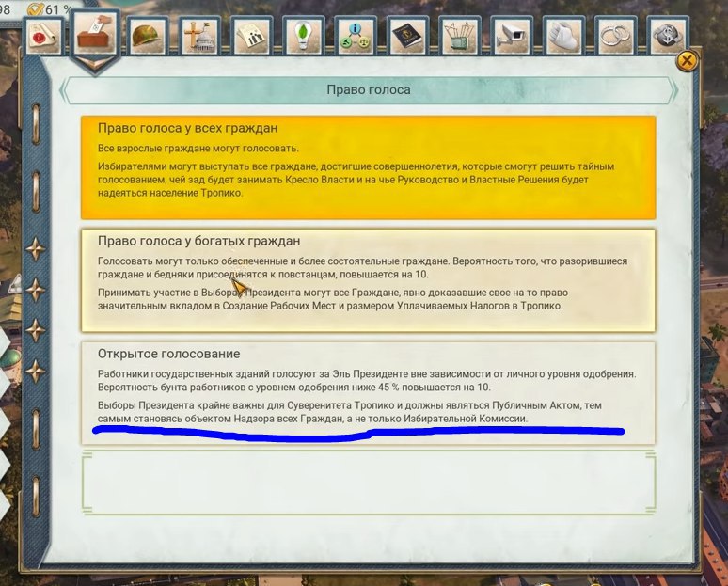Viewport: 728px width, 586px height.
Task: Select the ballot box voting rights tab
Action: (95, 35)
